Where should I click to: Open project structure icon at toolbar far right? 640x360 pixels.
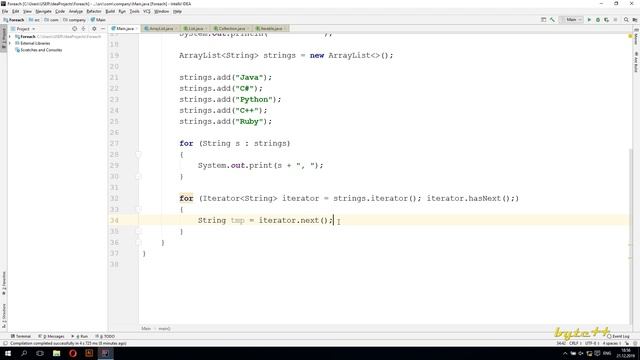[635, 20]
